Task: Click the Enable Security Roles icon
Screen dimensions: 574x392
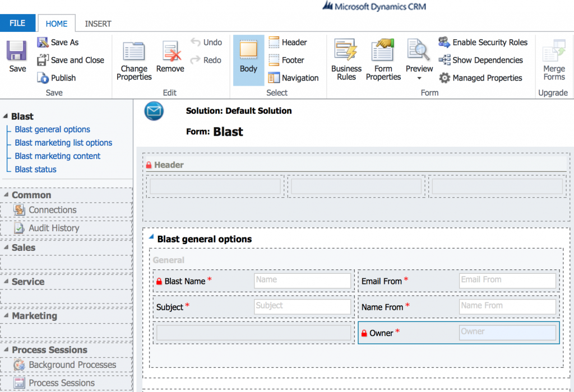Action: pyautogui.click(x=445, y=42)
